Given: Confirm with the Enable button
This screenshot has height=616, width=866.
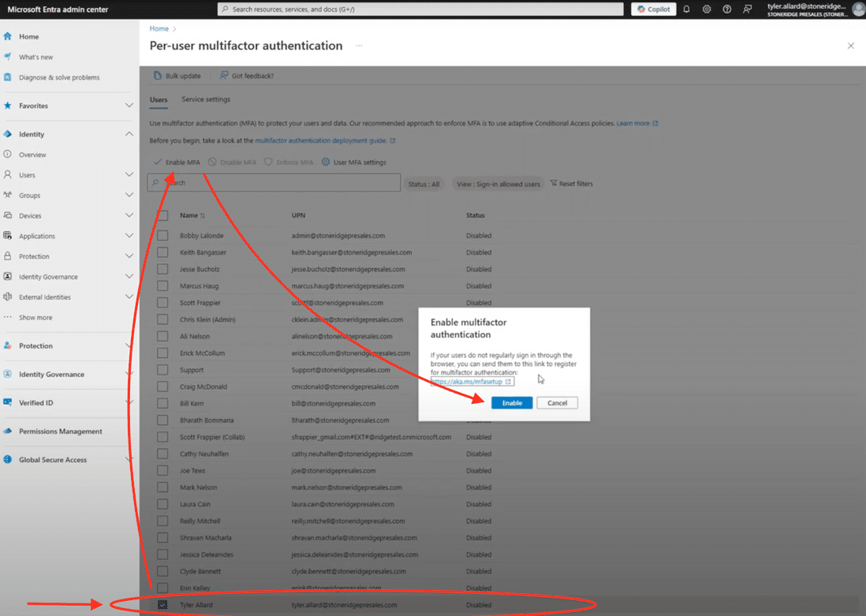Looking at the screenshot, I should [512, 403].
